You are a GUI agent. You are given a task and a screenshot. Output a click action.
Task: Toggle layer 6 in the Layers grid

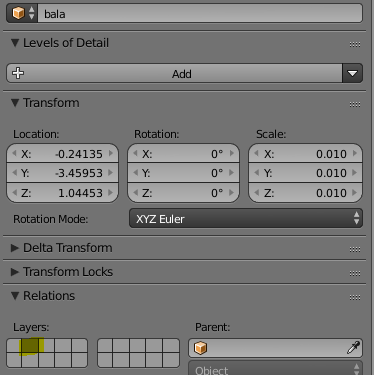click(106, 346)
